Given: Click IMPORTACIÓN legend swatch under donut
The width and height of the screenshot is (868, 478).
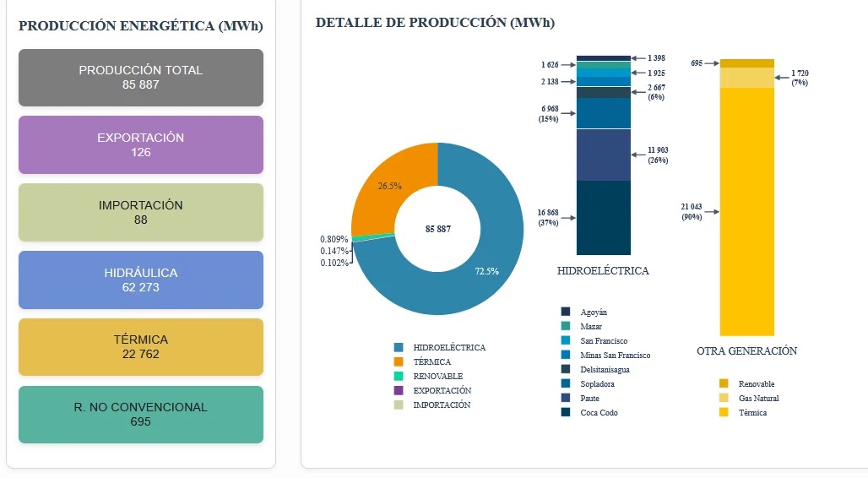Looking at the screenshot, I should [399, 405].
